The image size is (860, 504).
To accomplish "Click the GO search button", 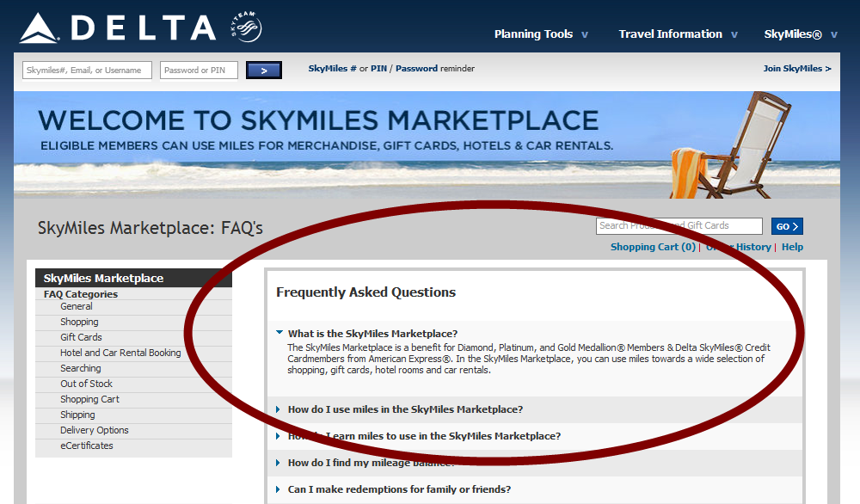I will pyautogui.click(x=787, y=226).
